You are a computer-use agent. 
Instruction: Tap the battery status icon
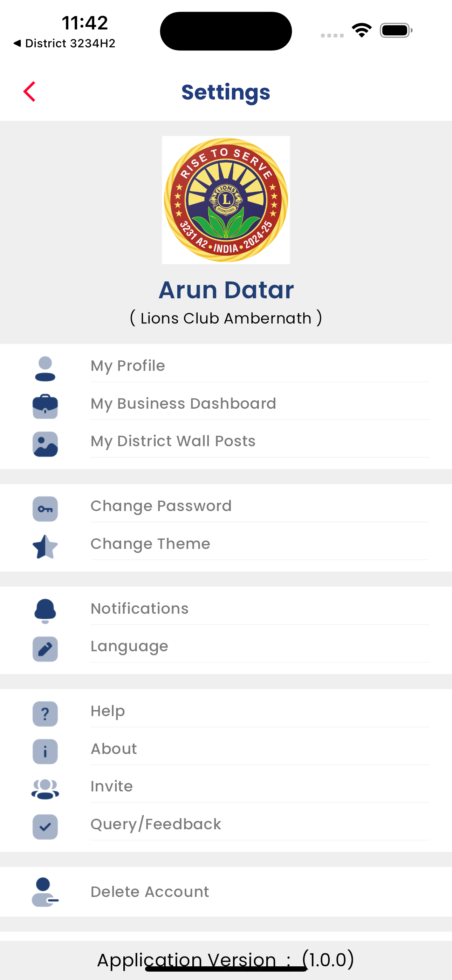396,30
